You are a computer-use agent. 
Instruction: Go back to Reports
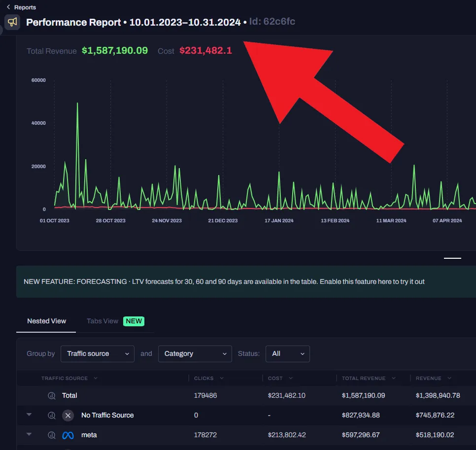(x=25, y=7)
